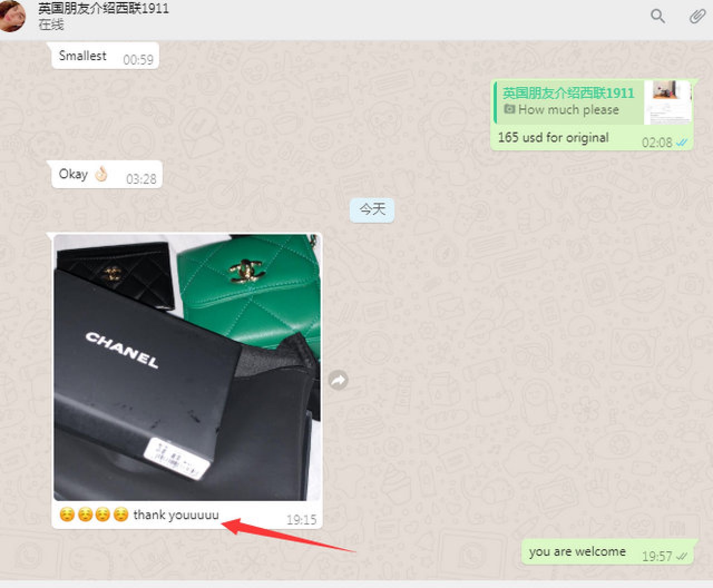This screenshot has width=713, height=588.
Task: Click the green sender name in quoted reply
Action: [x=568, y=93]
